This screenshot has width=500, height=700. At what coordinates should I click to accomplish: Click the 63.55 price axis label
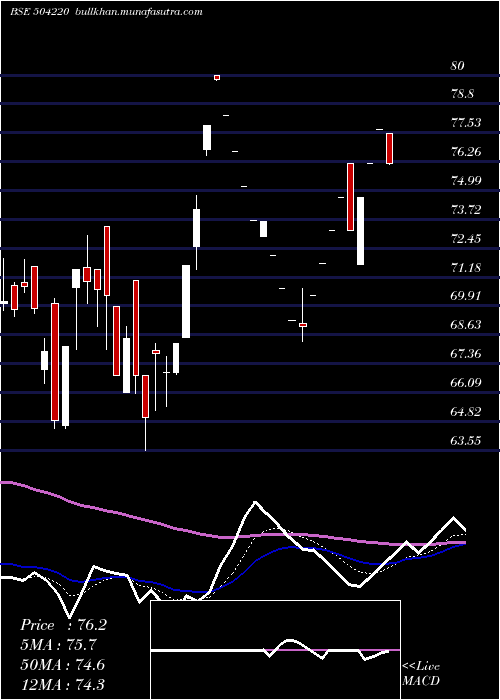click(466, 441)
